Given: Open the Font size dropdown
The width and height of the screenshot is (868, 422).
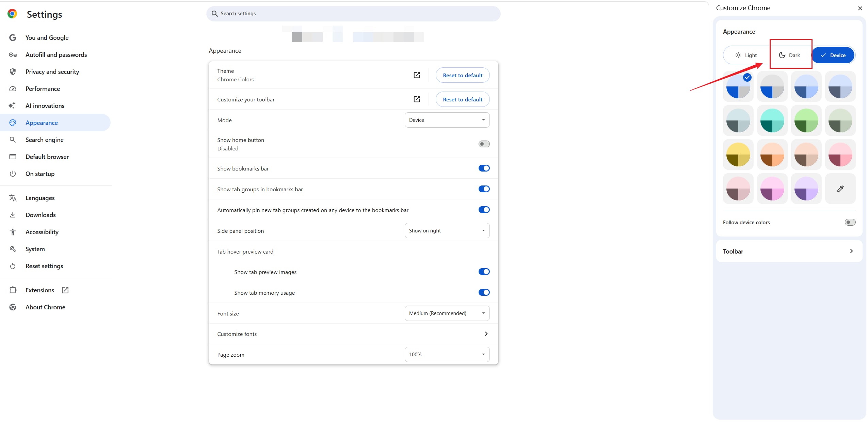Looking at the screenshot, I should pos(447,313).
